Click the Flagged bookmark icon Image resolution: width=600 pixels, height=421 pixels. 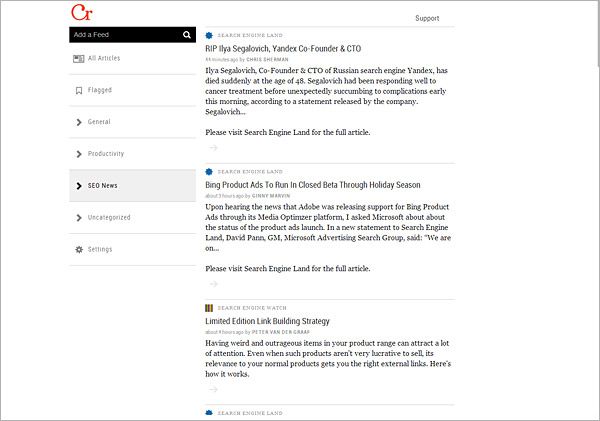click(79, 91)
